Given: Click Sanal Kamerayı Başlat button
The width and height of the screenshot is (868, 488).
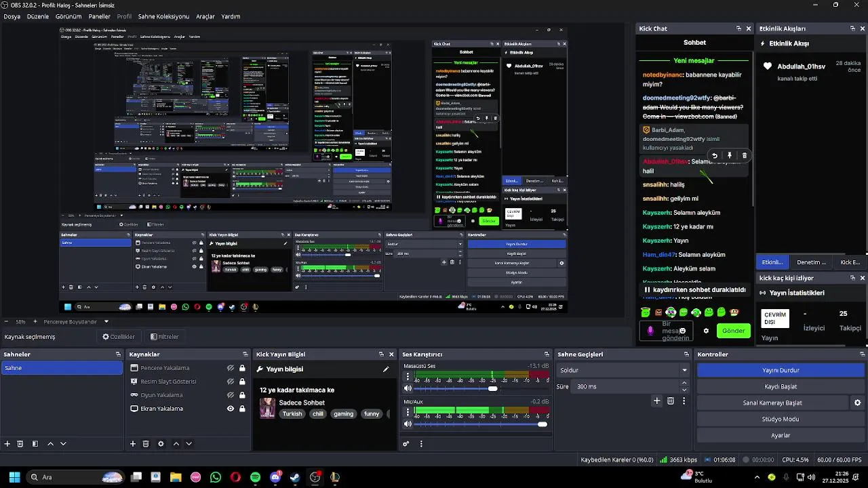Looking at the screenshot, I should coord(772,403).
